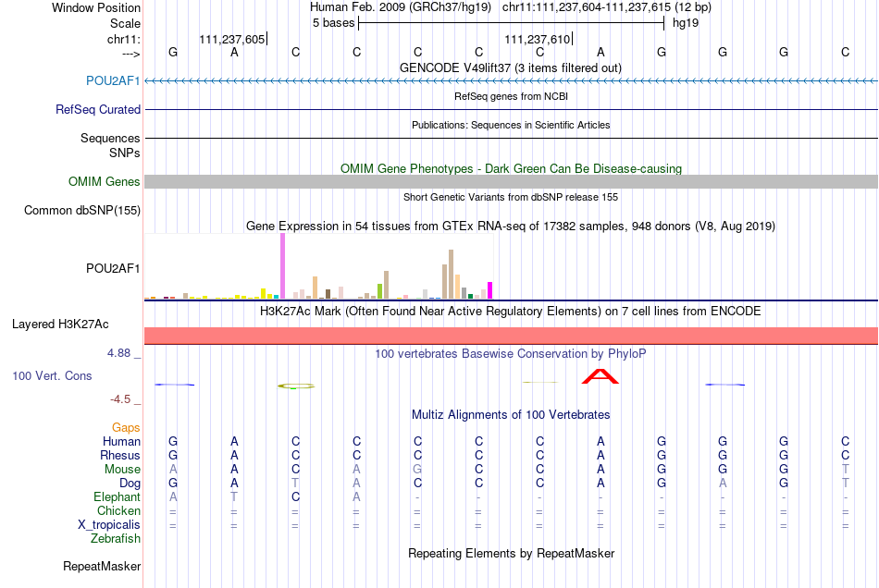Click the RefSeq genes from NCBI title
Screen dimensions: 879x588
click(511, 96)
